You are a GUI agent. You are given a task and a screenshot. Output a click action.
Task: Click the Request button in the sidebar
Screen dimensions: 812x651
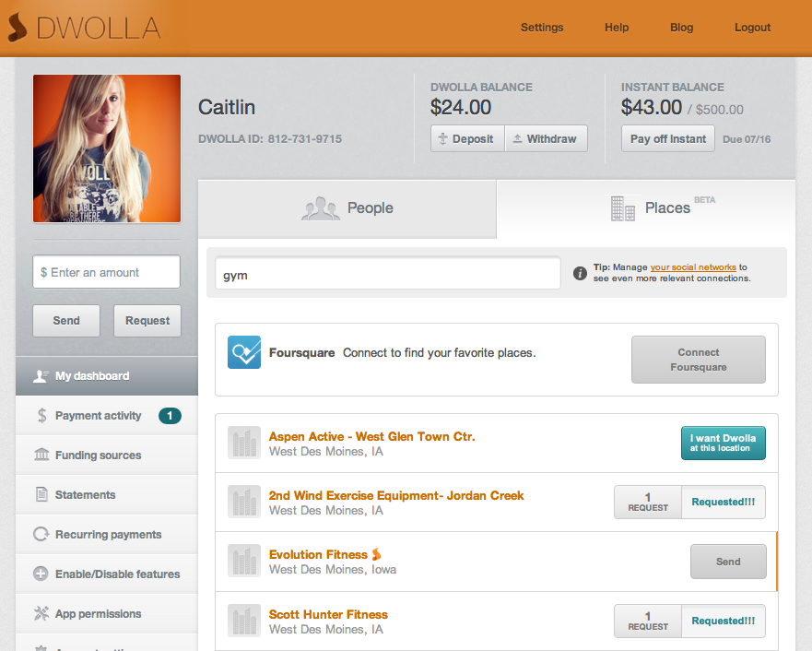(147, 321)
